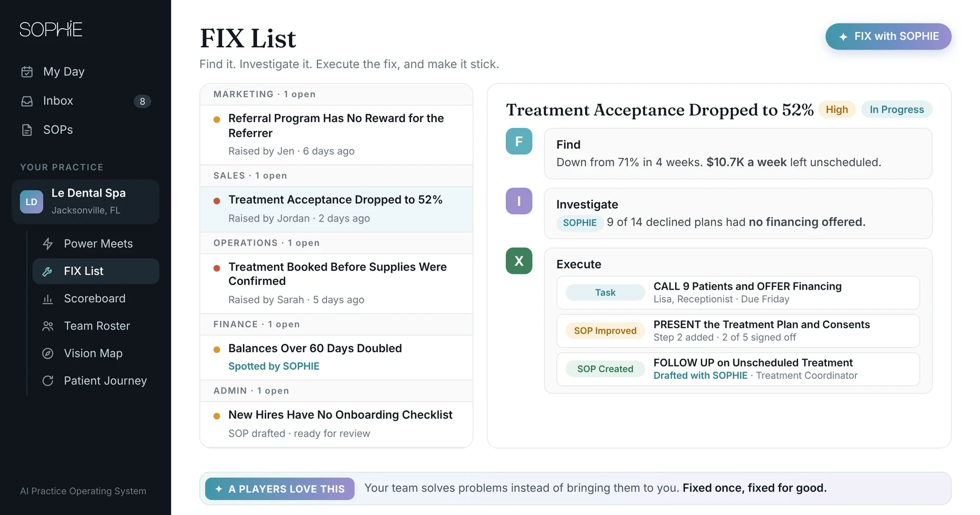Open Referral Program Has No Reward issue
The width and height of the screenshot is (980, 515).
[x=336, y=135]
